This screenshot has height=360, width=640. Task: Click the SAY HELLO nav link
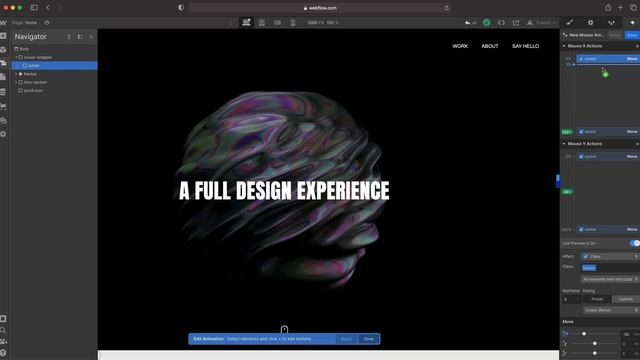coord(525,46)
